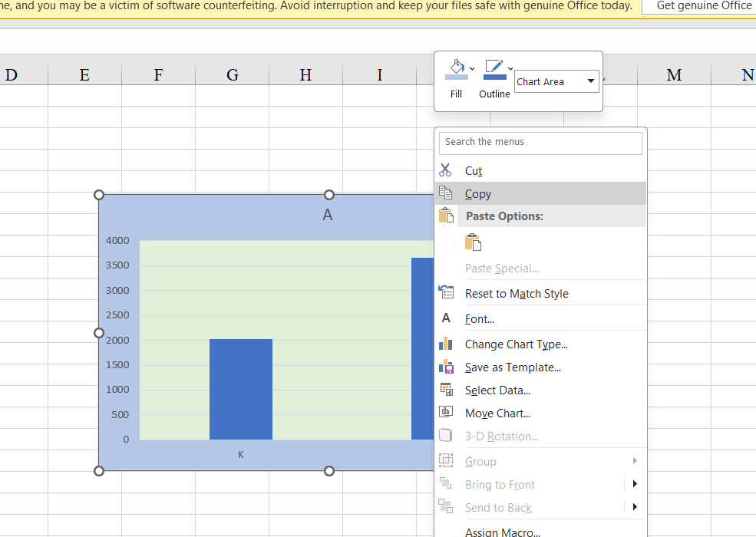Expand the Group submenu arrow
This screenshot has width=756, height=537.
pyautogui.click(x=635, y=461)
